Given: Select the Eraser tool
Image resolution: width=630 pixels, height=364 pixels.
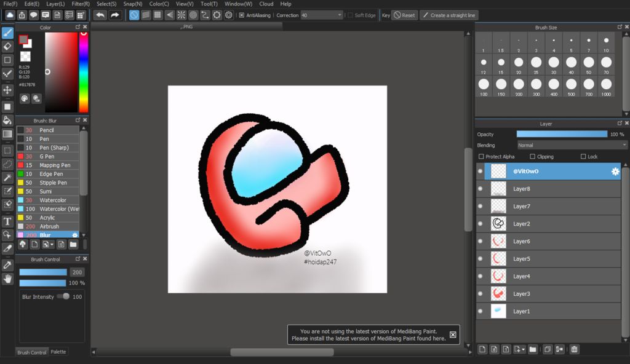Looking at the screenshot, I should pos(7,46).
